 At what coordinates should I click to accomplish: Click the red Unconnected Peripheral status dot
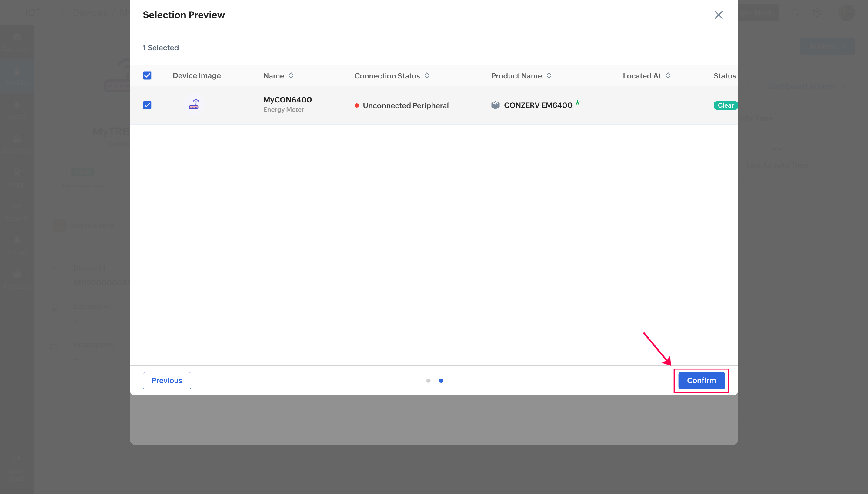[x=356, y=105]
